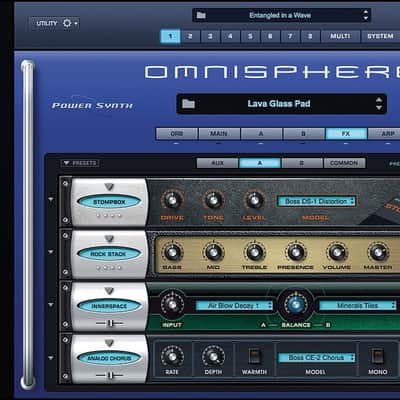Step to next multi with down arrow
400x400 pixels.
click(366, 18)
